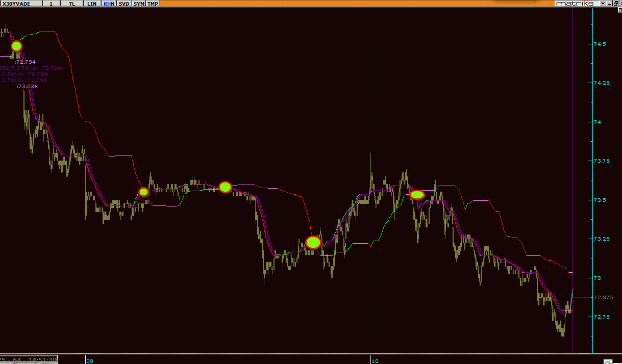This screenshot has height=364, width=622.
Task: Open the dropdown arrow next to matriks
Action: click(603, 4)
